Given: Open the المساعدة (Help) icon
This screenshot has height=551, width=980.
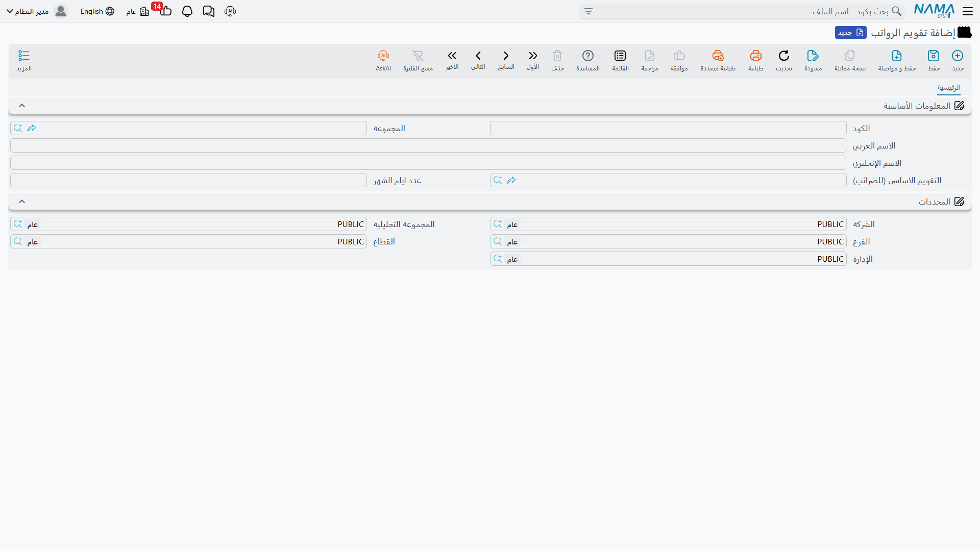Looking at the screenshot, I should click(x=588, y=56).
